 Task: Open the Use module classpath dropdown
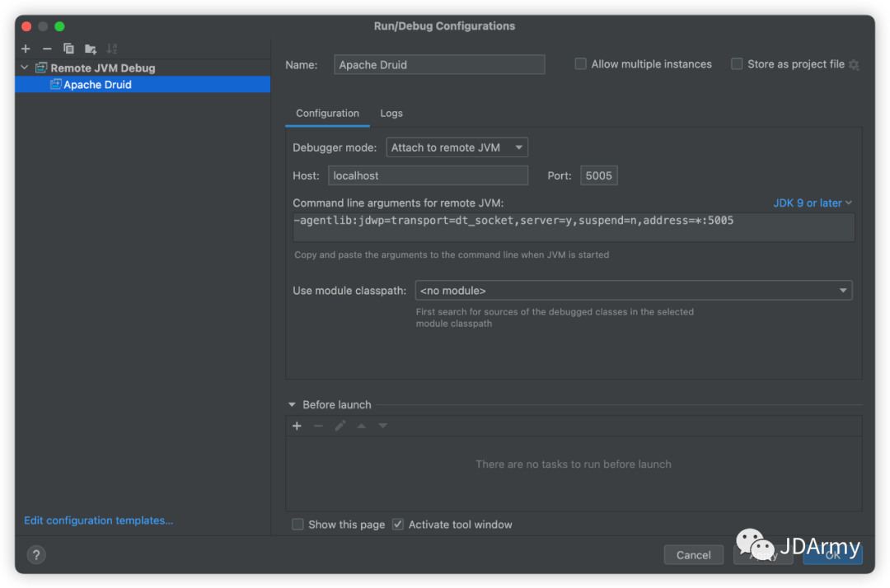(634, 291)
